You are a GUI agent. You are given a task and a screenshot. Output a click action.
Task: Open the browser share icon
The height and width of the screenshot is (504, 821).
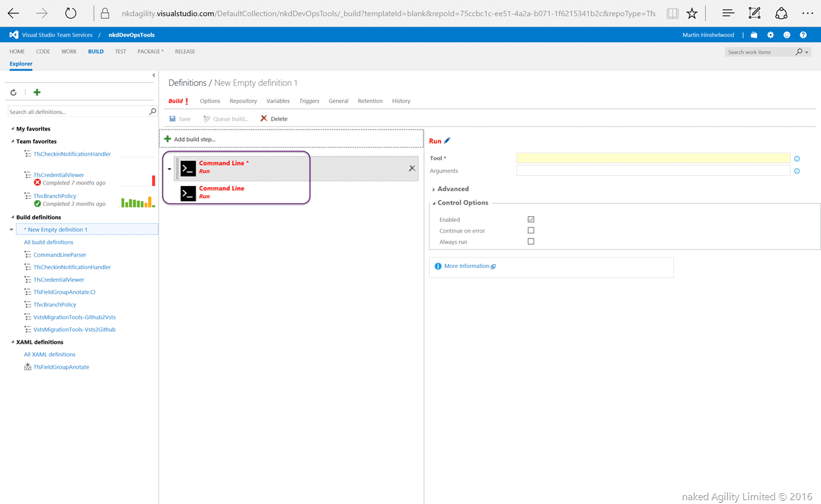click(781, 13)
